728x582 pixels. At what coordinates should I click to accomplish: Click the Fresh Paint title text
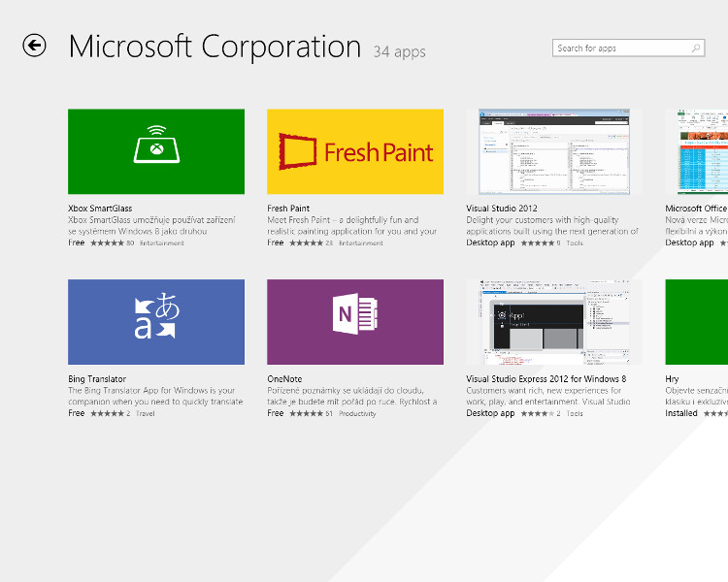[288, 209]
